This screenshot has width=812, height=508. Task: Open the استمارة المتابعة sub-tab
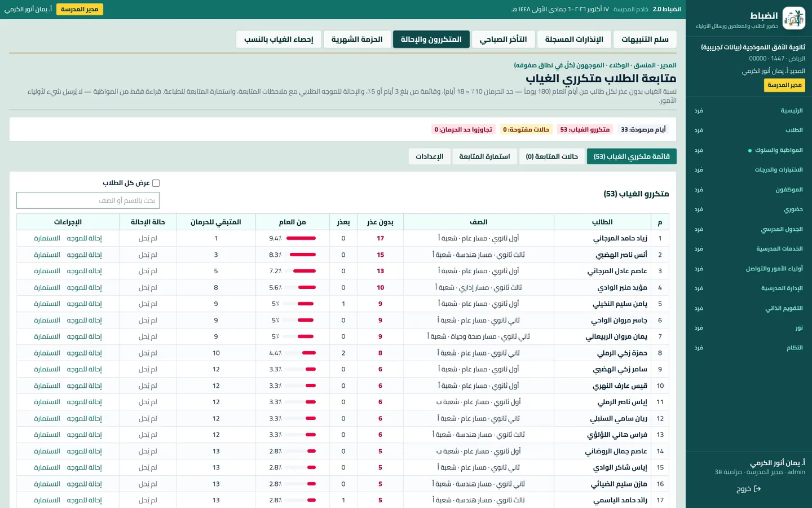tap(484, 156)
